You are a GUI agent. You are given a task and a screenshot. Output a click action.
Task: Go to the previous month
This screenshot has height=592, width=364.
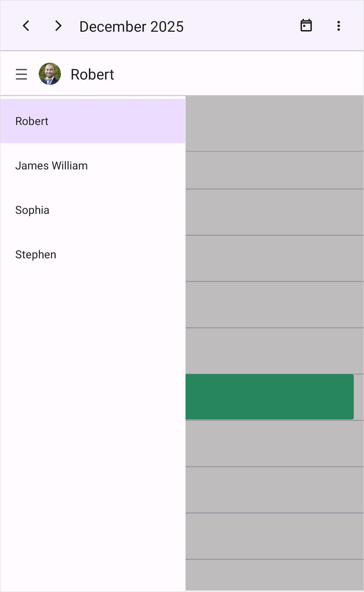tap(26, 26)
